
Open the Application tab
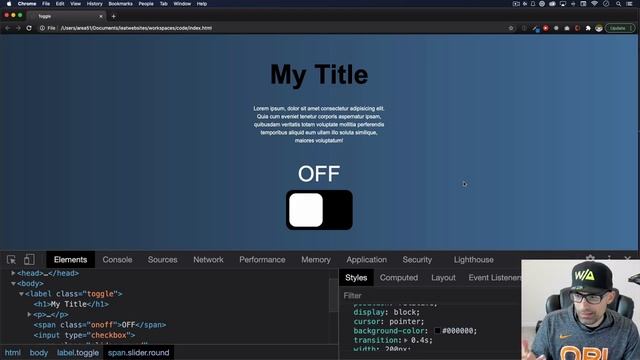coord(367,260)
